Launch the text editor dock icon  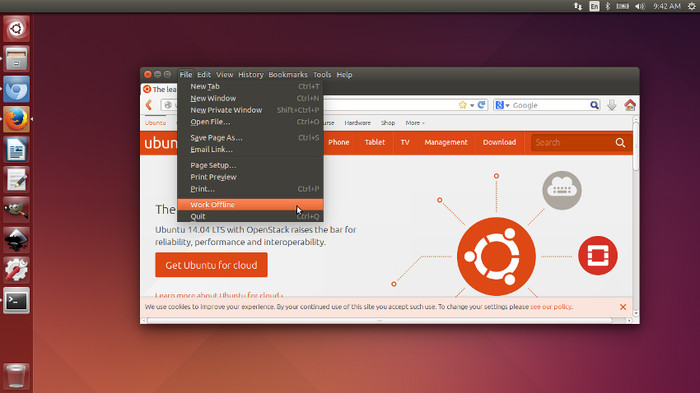[17, 180]
